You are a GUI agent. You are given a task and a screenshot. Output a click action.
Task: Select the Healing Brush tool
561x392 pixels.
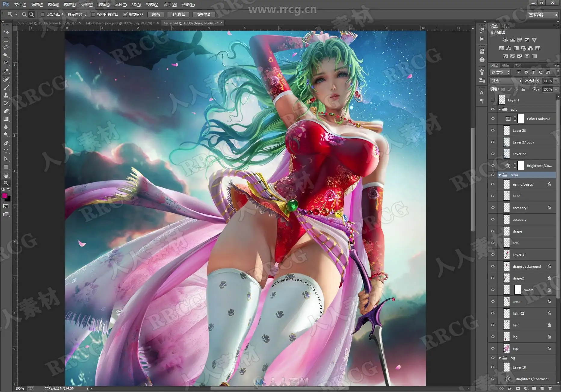pos(6,80)
